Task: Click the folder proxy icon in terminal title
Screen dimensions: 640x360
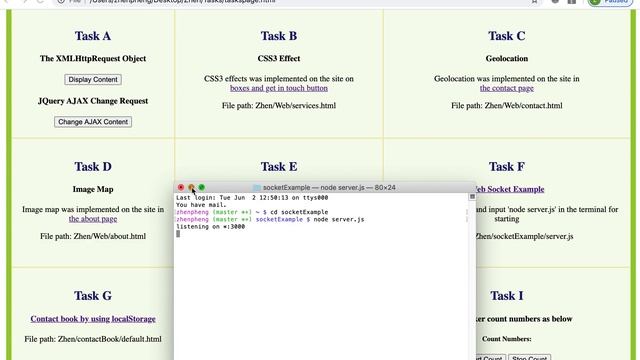Action: [256, 188]
